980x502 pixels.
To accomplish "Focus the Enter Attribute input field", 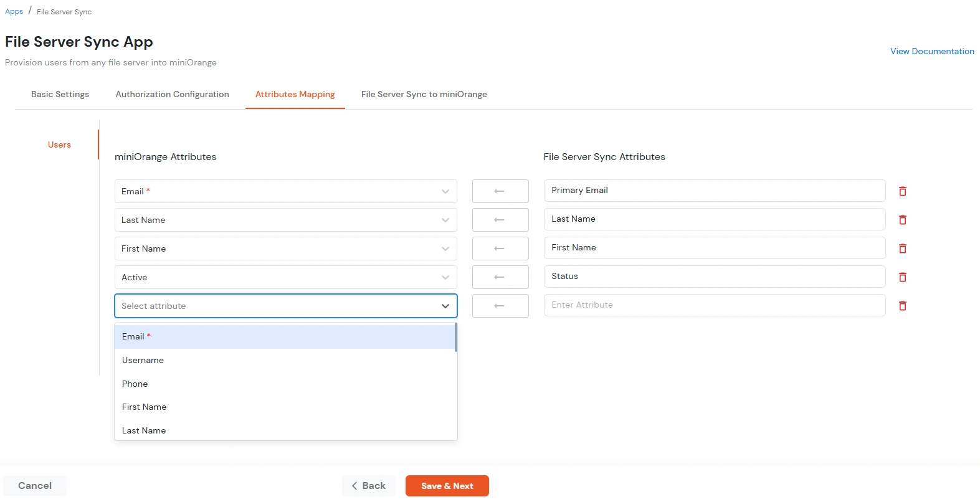I will coord(714,305).
